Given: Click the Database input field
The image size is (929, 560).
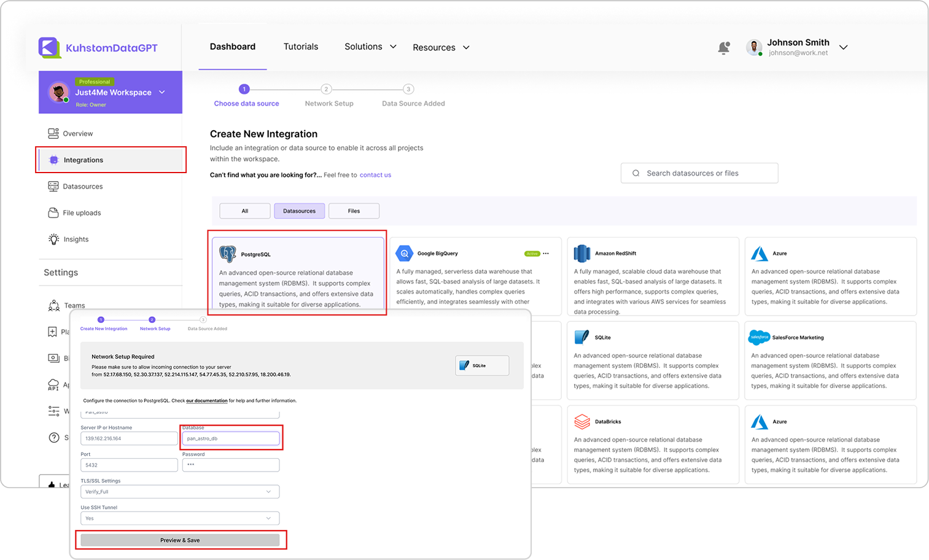Looking at the screenshot, I should coord(231,438).
